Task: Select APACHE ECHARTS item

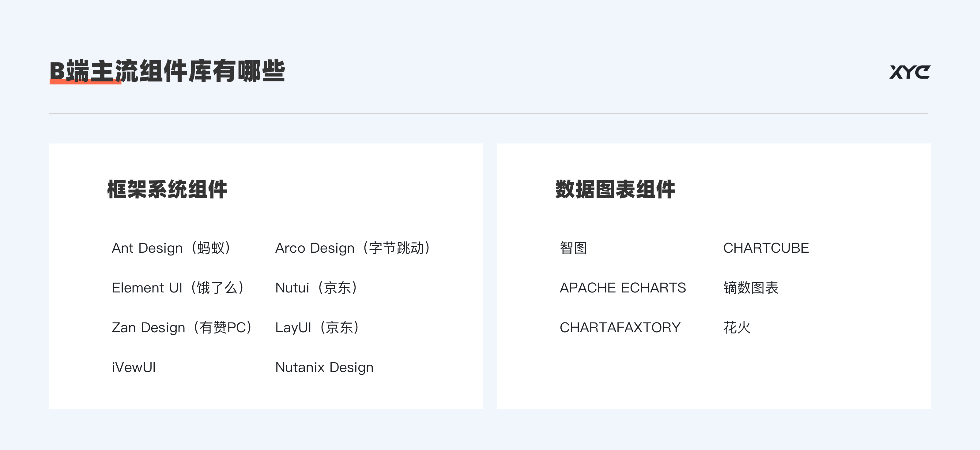Action: tap(623, 288)
